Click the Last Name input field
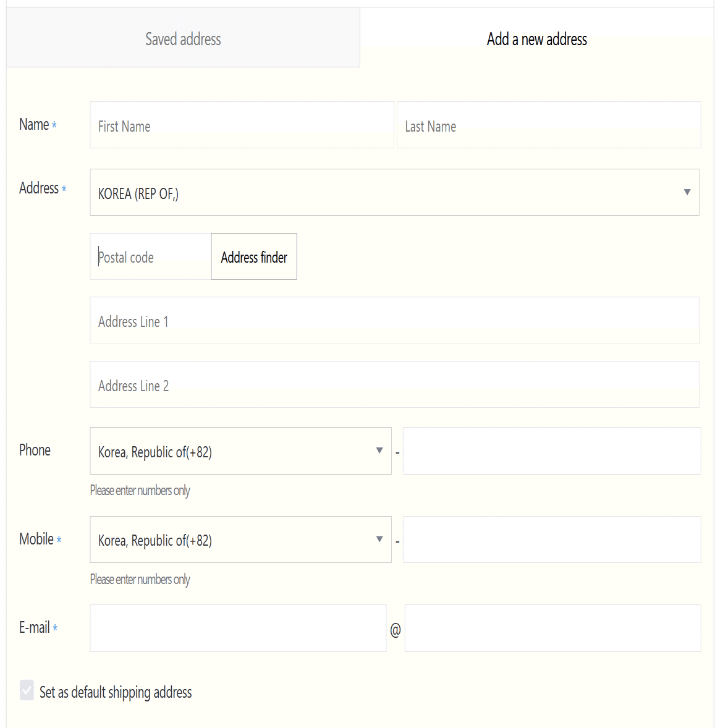This screenshot has height=728, width=728. point(548,125)
